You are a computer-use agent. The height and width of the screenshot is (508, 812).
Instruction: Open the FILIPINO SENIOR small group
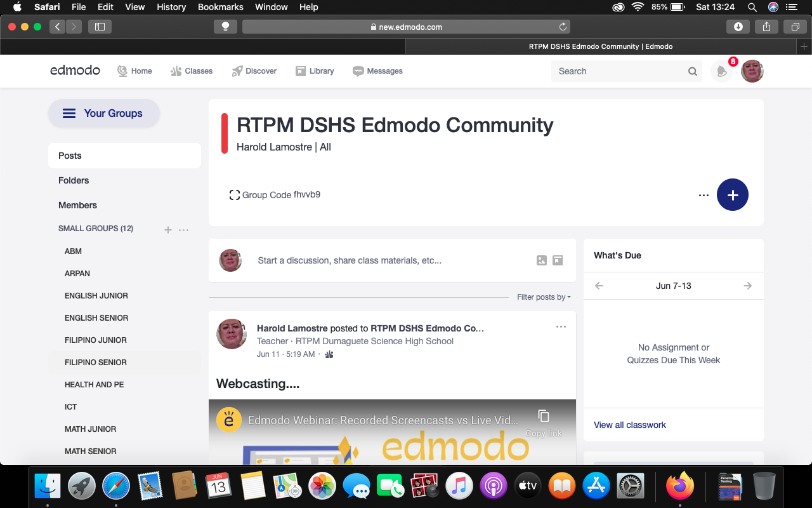click(95, 362)
